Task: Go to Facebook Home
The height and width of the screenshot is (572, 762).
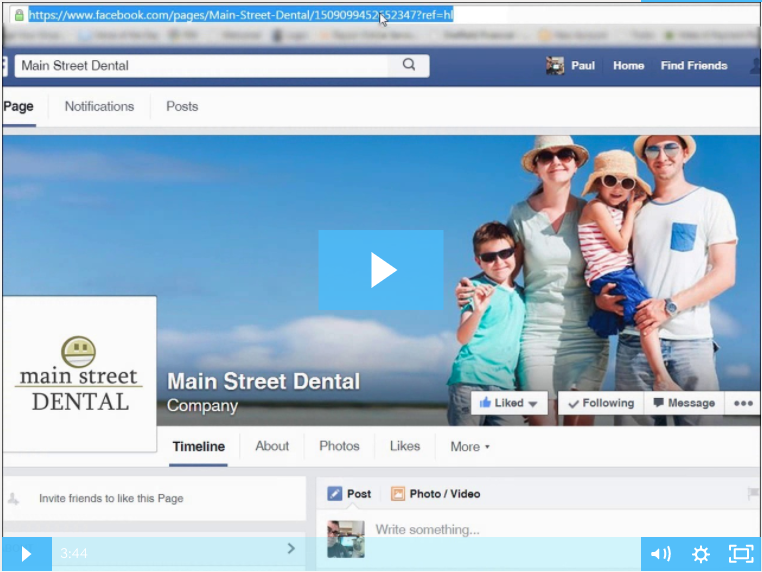Action: point(628,66)
